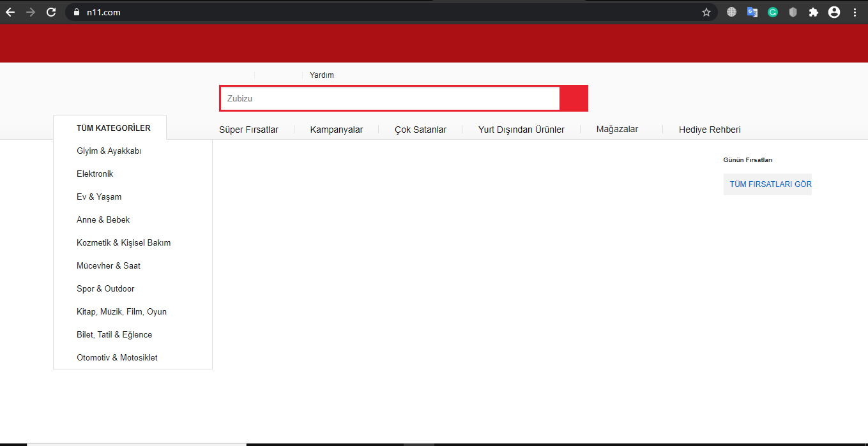Open the Mağazalar tab
Screen dimensions: 868x446
[617, 130]
